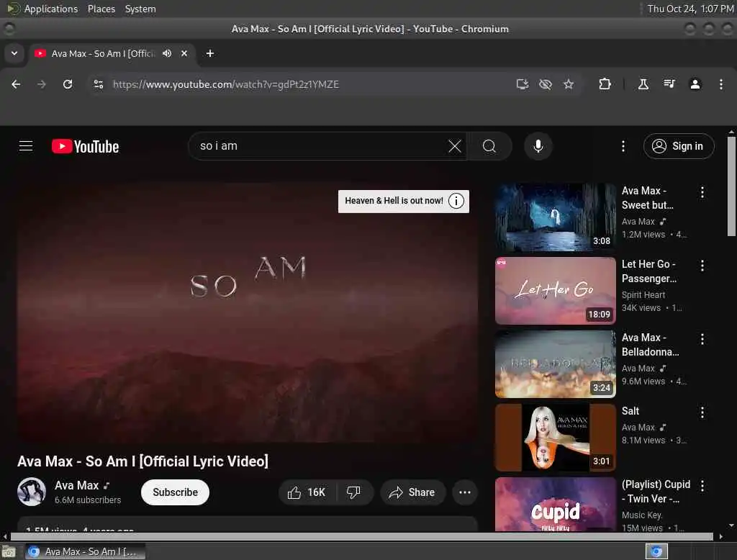Open options menu for Salt video
Viewport: 737px width, 560px height.
(x=702, y=412)
